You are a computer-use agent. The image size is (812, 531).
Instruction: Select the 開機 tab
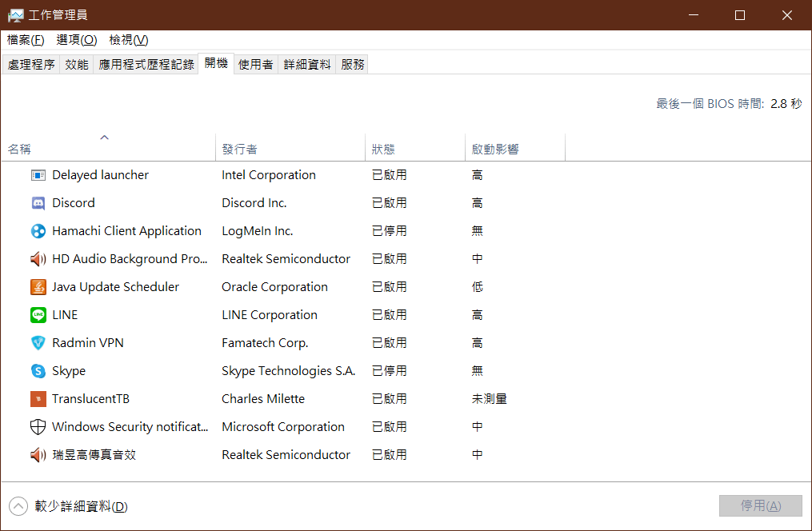(216, 63)
